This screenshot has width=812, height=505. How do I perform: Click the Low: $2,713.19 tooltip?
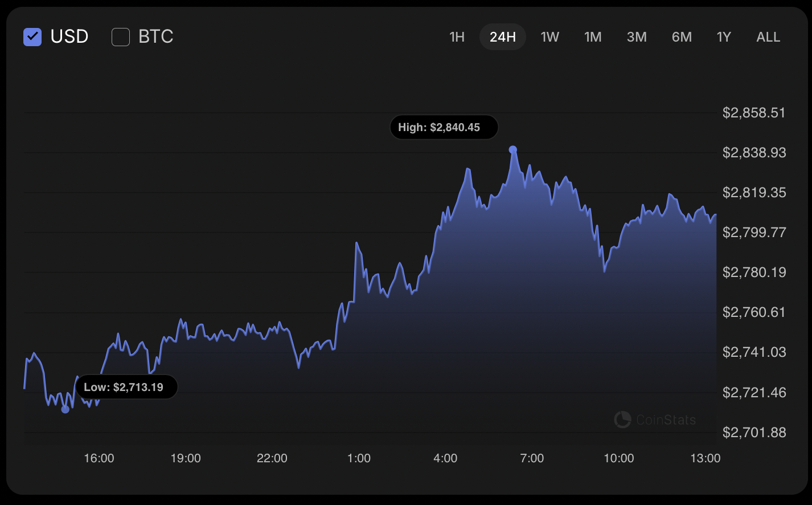click(x=126, y=386)
